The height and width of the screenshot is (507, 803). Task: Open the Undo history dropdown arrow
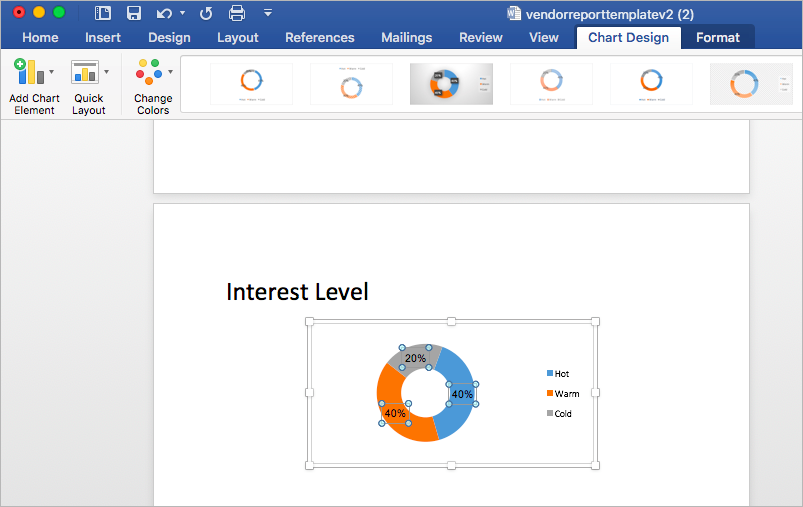[x=182, y=13]
